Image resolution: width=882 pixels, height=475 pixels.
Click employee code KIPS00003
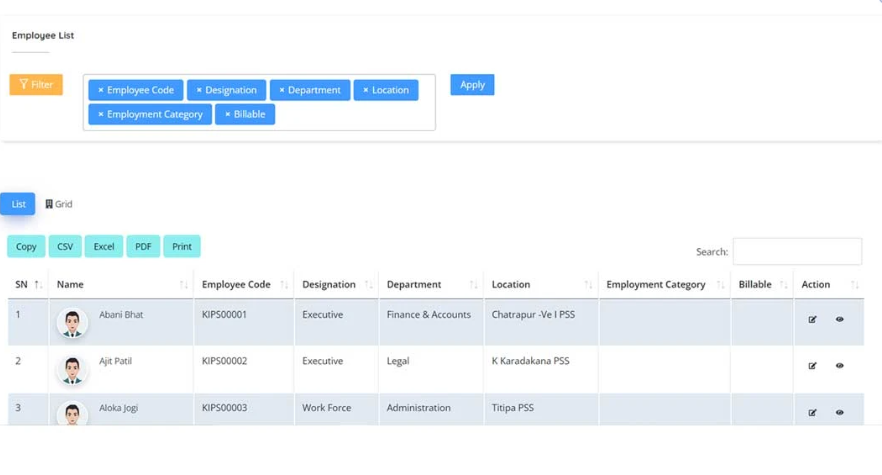tap(224, 408)
